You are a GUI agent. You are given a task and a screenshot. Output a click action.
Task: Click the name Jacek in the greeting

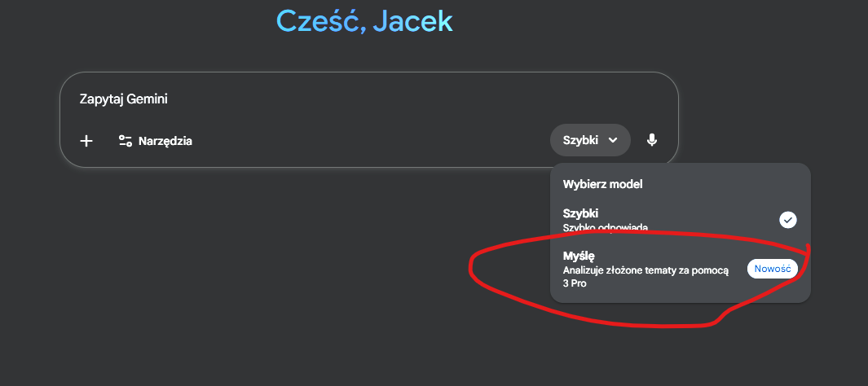[412, 20]
